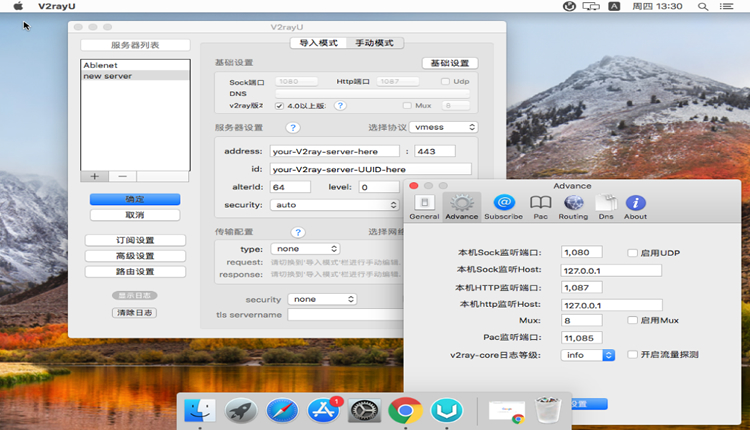Add a server with the plus button
The image size is (750, 430).
click(x=95, y=176)
